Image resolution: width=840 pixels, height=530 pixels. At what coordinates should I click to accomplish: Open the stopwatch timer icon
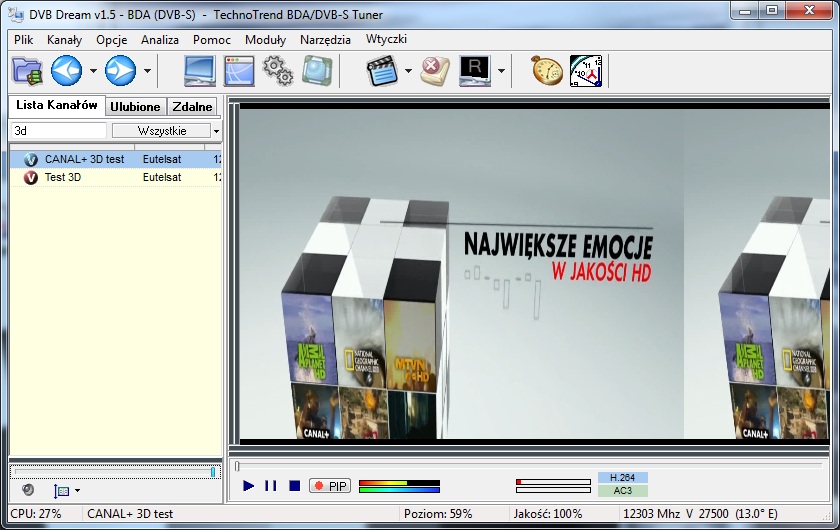point(547,71)
